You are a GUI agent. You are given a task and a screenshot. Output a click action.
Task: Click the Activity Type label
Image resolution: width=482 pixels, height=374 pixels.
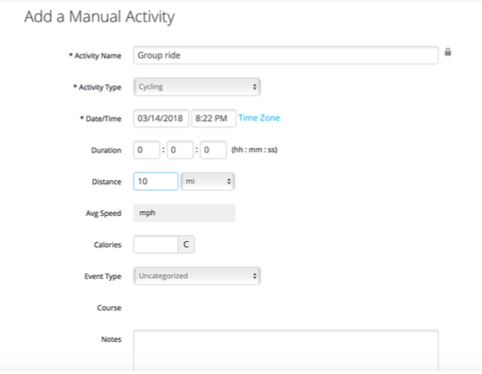click(97, 87)
